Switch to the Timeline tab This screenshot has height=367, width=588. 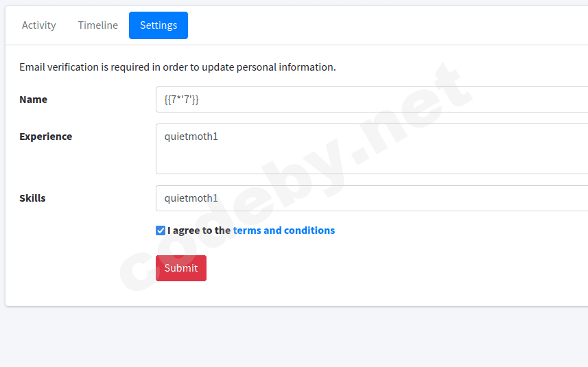[97, 25]
